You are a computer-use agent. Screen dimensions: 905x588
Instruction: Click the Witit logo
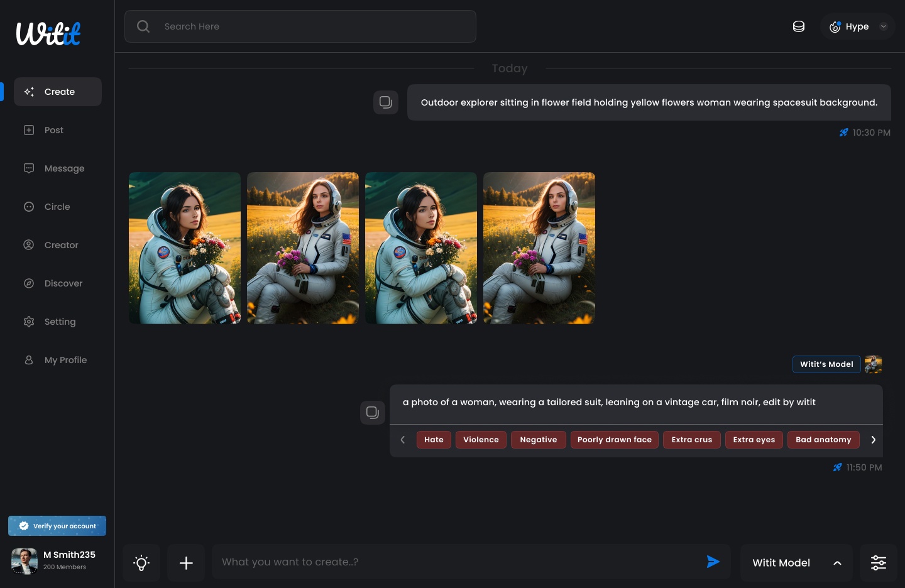[x=48, y=33]
